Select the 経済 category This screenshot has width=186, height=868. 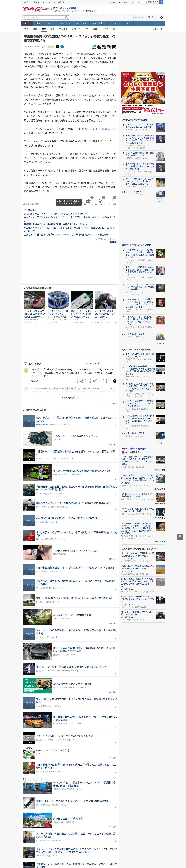point(52,29)
